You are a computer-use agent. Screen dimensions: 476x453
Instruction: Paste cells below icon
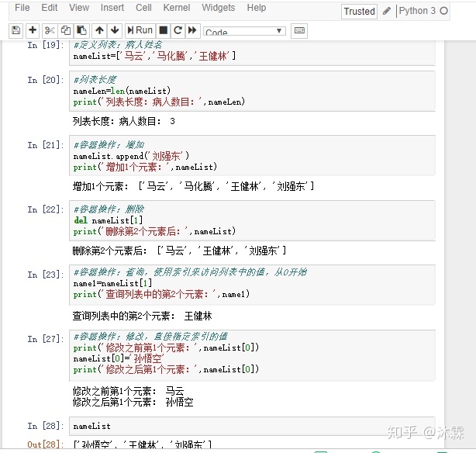tap(81, 30)
